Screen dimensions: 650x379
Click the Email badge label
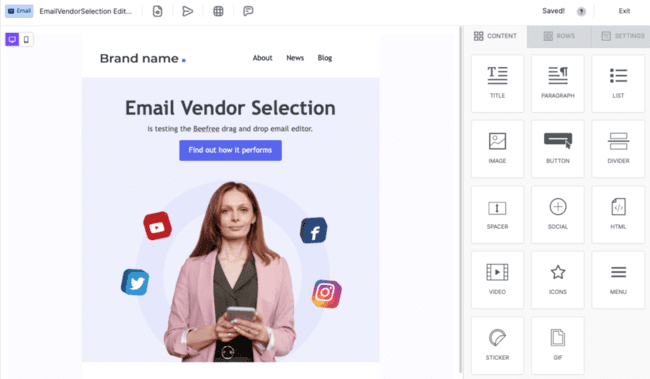tap(19, 11)
